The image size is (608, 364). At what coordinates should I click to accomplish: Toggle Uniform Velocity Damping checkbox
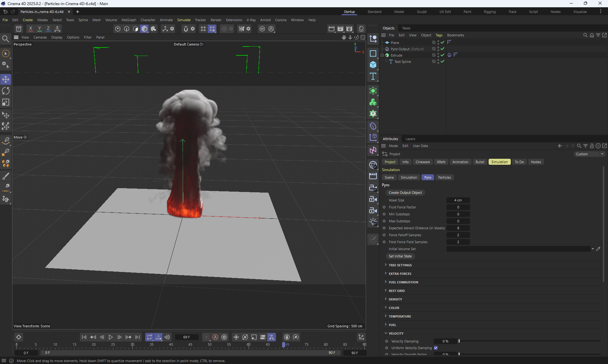436,348
